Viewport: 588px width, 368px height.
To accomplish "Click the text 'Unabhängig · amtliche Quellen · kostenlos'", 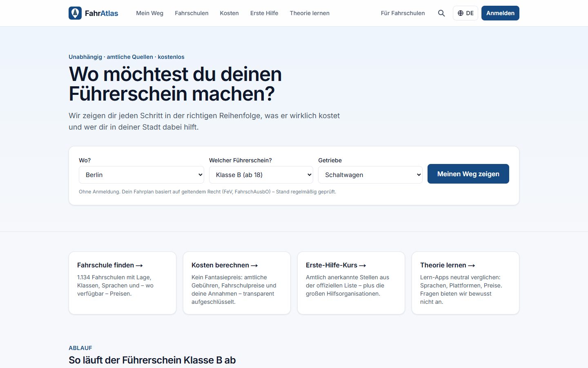I will tap(127, 57).
